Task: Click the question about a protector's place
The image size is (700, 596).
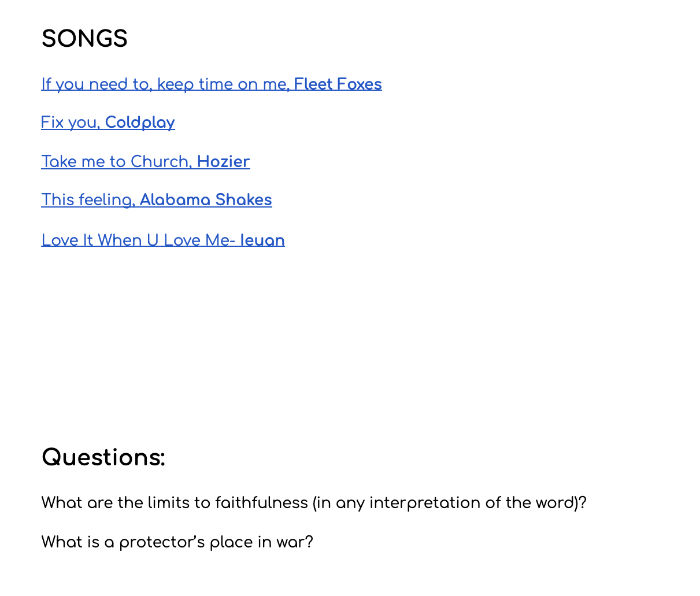Action: click(x=177, y=542)
